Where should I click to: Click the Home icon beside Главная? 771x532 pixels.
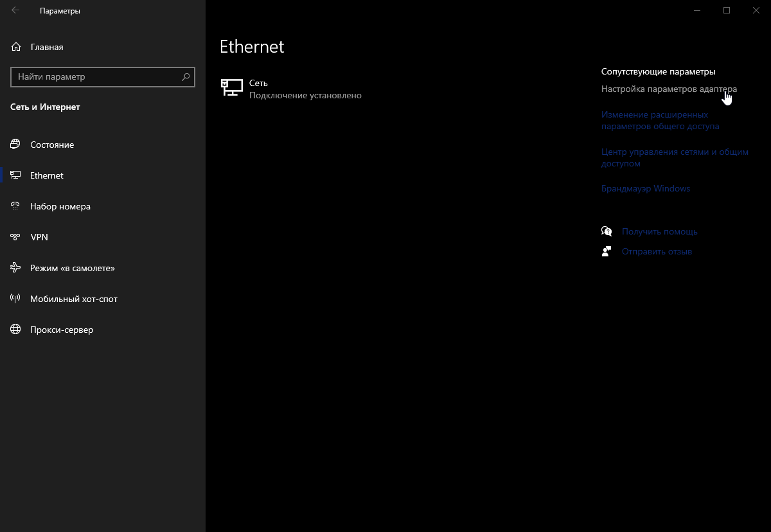tap(16, 47)
